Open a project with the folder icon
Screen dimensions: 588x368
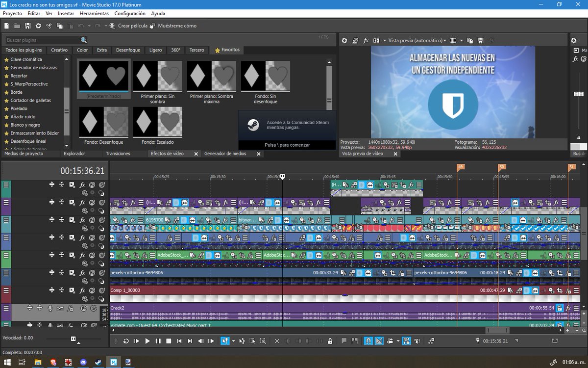[x=17, y=26]
